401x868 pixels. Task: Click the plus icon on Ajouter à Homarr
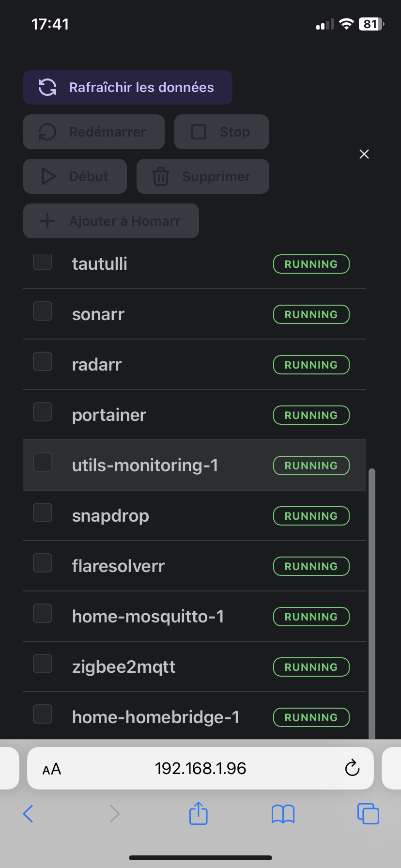point(47,221)
